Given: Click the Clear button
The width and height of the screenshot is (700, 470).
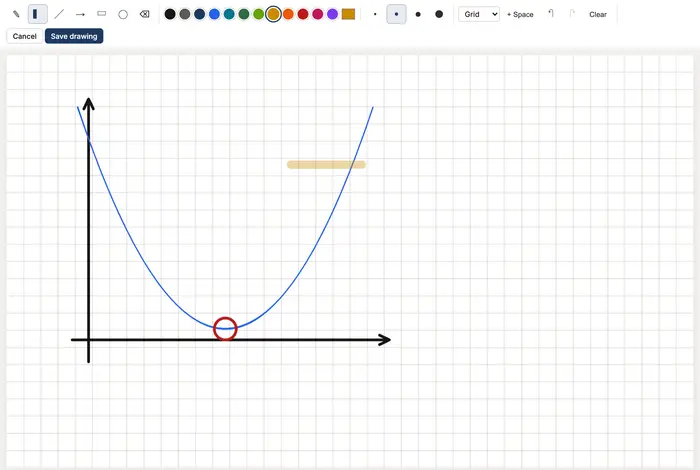Looking at the screenshot, I should [x=598, y=14].
